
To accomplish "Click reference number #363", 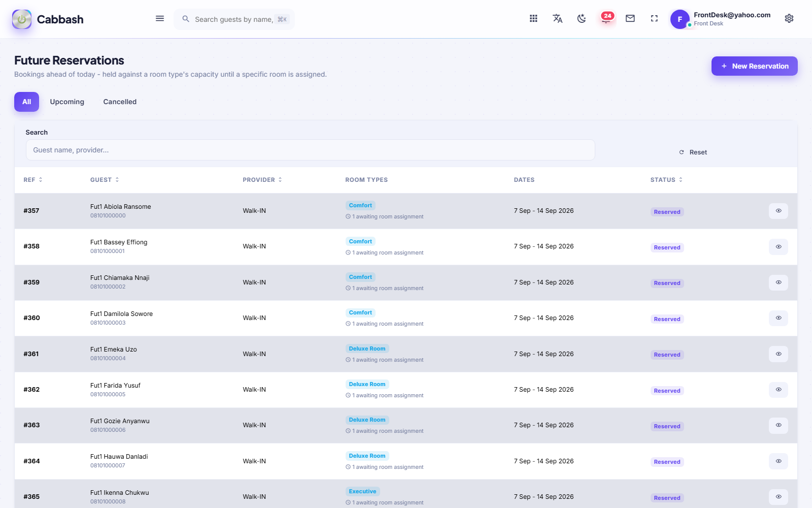I will point(31,425).
